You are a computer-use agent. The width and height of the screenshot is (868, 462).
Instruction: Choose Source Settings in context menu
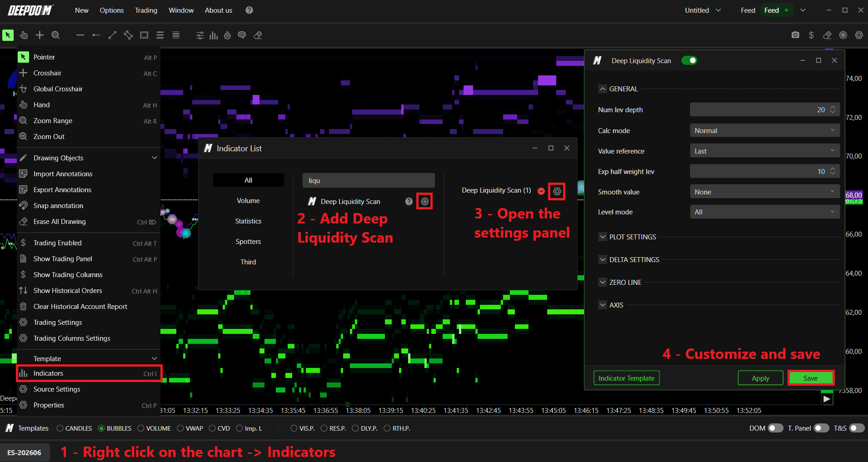(89, 389)
